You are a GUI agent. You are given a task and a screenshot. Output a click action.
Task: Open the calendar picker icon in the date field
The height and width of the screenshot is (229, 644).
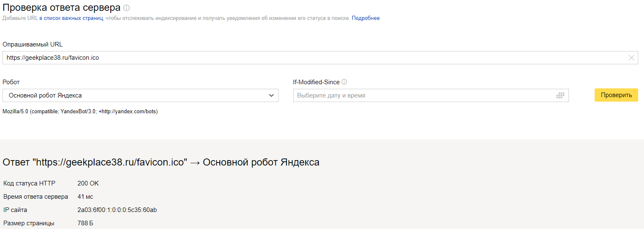[560, 95]
